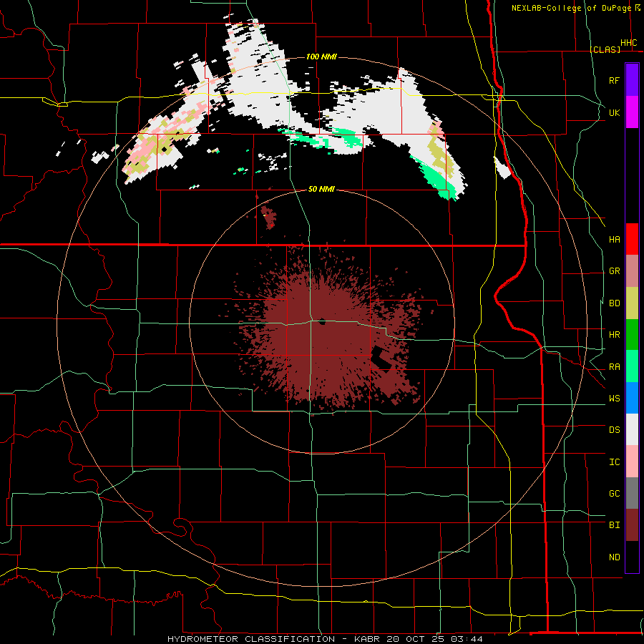Click the ND legend label

[x=614, y=557]
